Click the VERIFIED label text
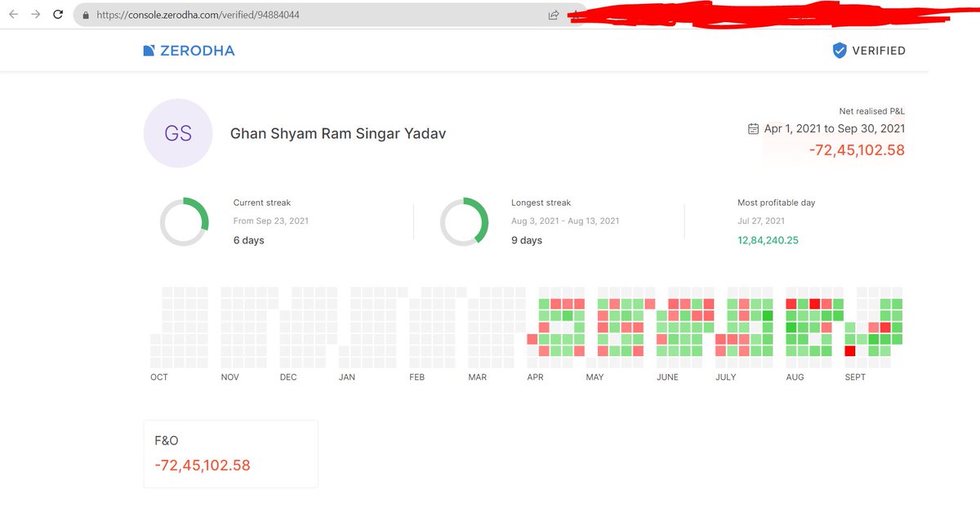The image size is (980, 513). pos(879,51)
